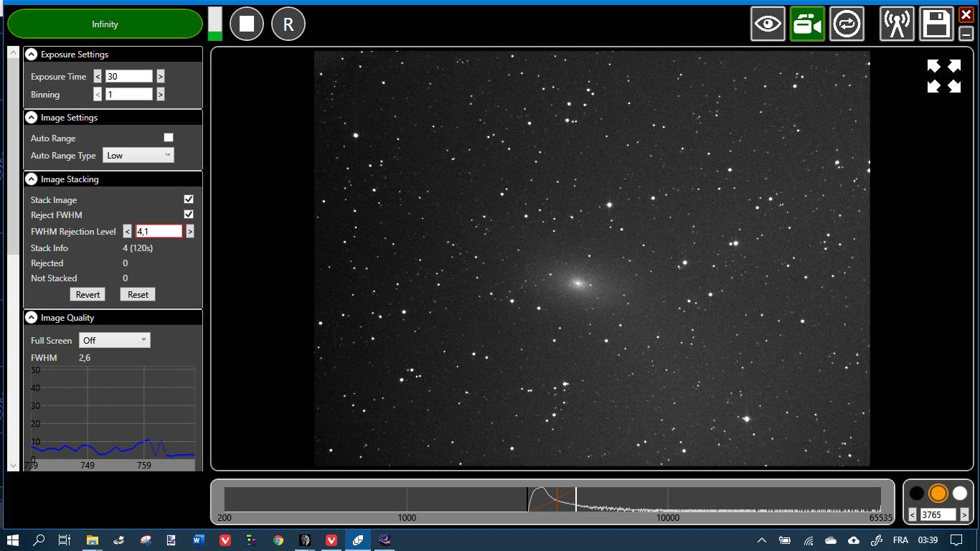Screen dimensions: 980x551
Task: Select the black point circle
Action: [917, 493]
